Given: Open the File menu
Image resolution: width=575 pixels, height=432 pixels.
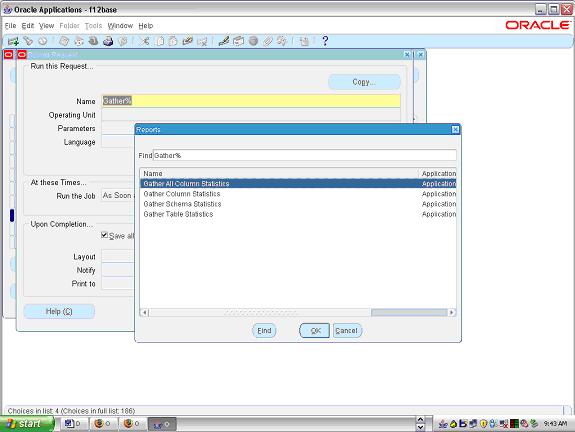Looking at the screenshot, I should (10, 26).
